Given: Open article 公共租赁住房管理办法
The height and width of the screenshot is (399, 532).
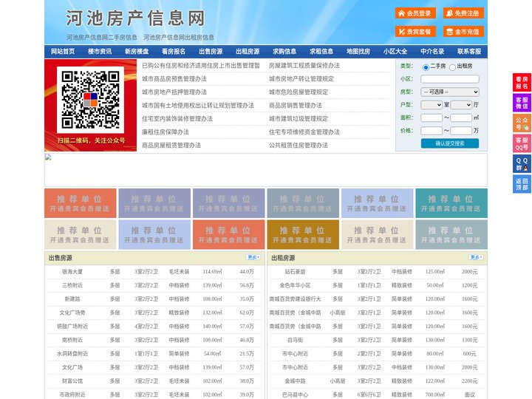Looking at the screenshot, I should (299, 146).
